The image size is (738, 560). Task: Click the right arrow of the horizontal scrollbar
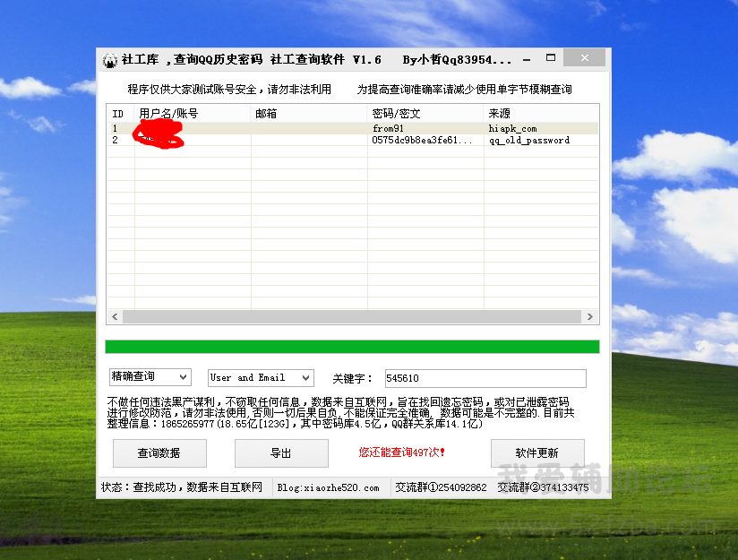[x=590, y=317]
